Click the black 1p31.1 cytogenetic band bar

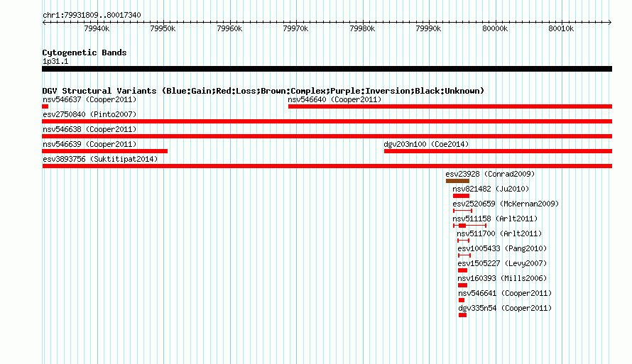point(327,69)
